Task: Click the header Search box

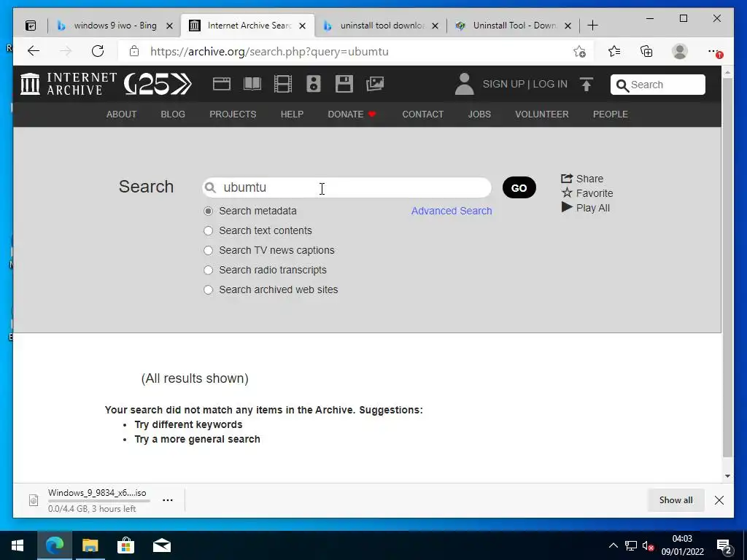Action: point(658,85)
